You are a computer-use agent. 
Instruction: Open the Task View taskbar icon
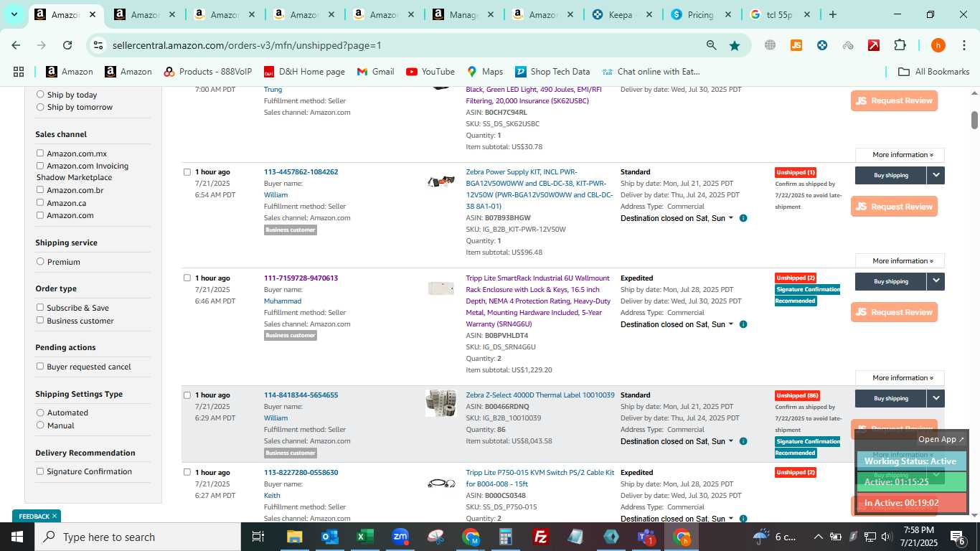tap(258, 537)
